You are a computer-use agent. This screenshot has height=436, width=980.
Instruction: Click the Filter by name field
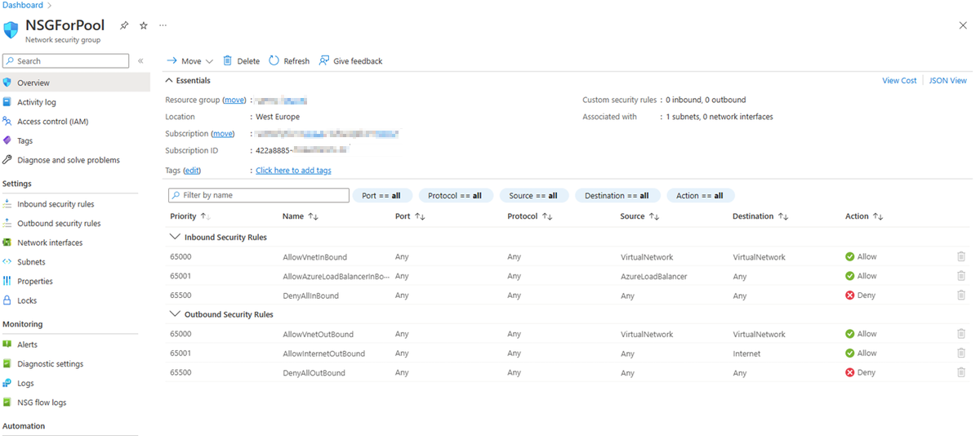tap(259, 195)
